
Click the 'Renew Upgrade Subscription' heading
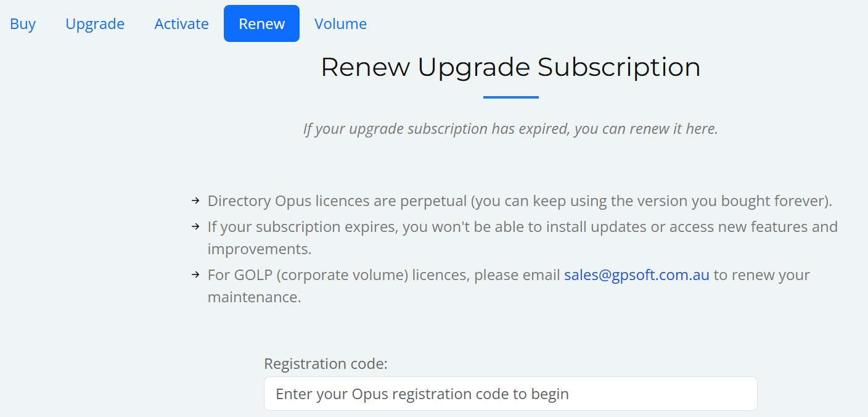(510, 67)
